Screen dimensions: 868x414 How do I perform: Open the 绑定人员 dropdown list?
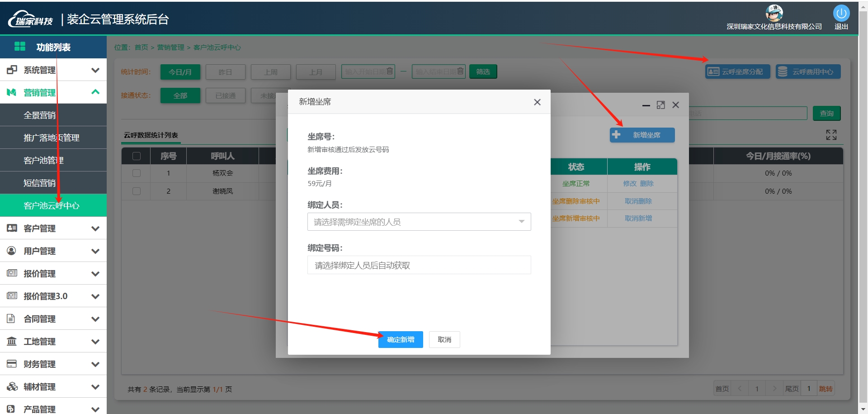click(419, 222)
